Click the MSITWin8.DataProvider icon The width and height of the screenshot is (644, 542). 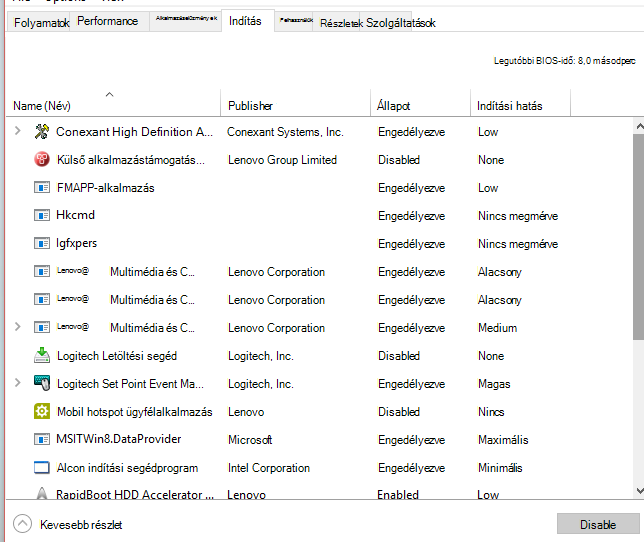click(x=41, y=439)
